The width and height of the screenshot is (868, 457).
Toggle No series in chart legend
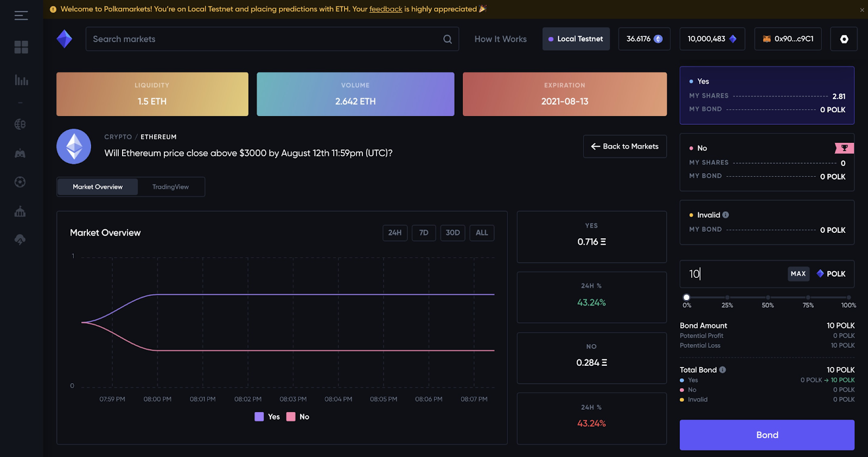298,417
